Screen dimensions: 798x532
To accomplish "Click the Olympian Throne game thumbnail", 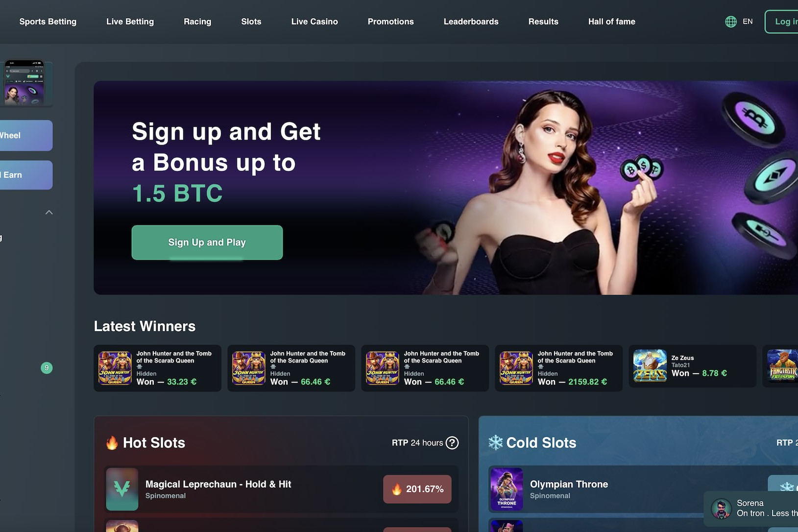I will pos(507,489).
